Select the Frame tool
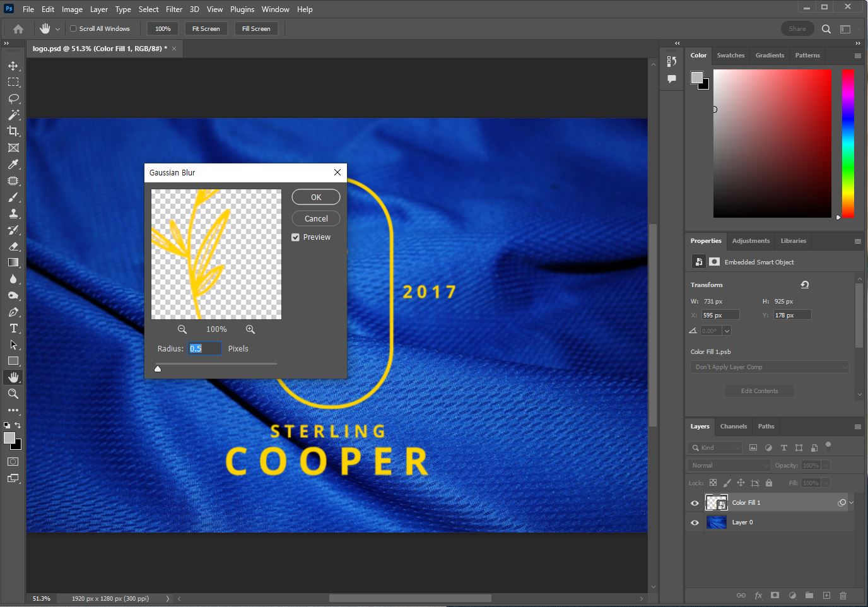Image resolution: width=868 pixels, height=607 pixels. tap(13, 148)
